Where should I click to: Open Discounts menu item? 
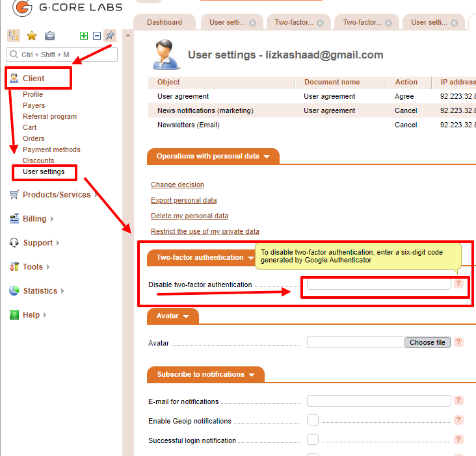click(x=38, y=160)
